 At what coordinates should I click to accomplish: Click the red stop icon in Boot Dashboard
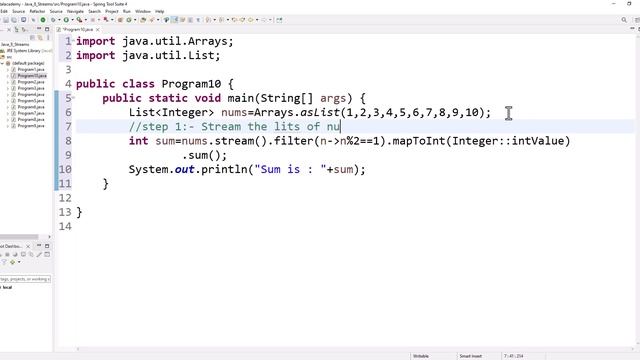pos(7,254)
